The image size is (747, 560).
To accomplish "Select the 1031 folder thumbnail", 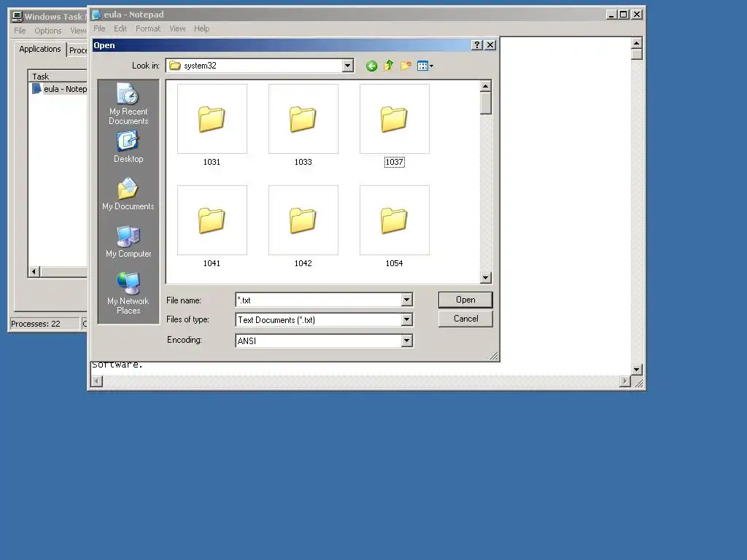I will [212, 119].
